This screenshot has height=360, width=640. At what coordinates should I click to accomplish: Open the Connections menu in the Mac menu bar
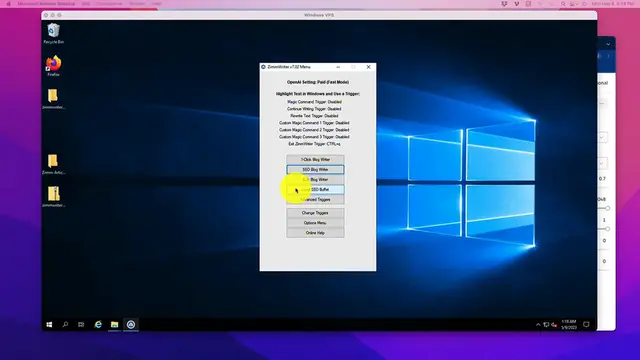pos(109,4)
